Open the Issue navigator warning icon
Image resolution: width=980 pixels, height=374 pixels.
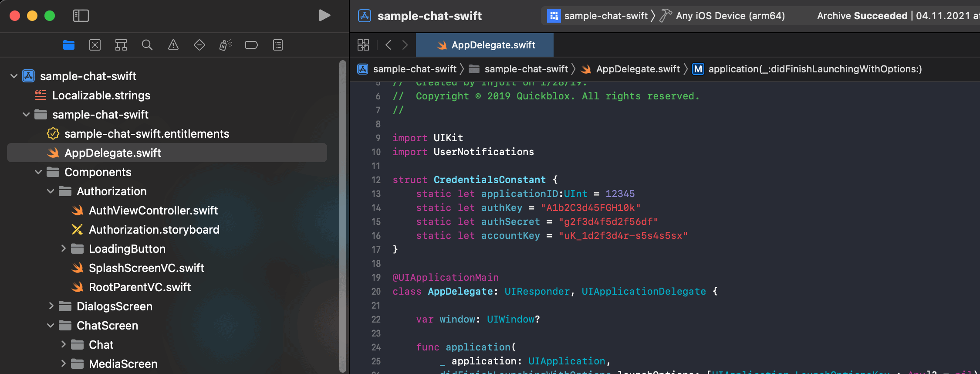pos(173,45)
